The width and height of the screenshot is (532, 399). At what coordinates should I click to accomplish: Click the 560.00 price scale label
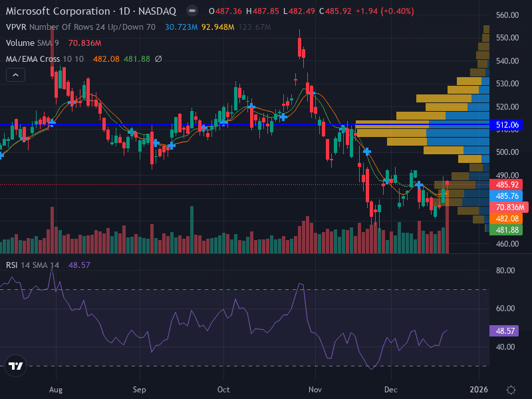click(x=507, y=15)
